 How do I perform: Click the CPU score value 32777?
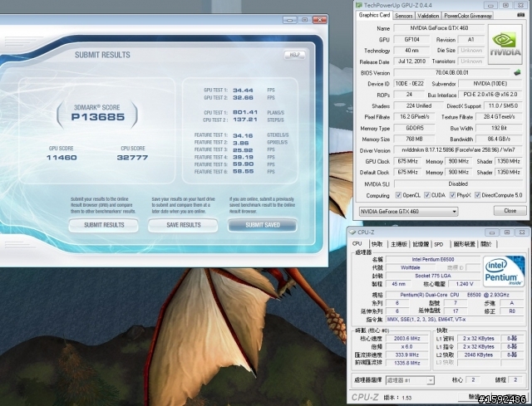132,158
